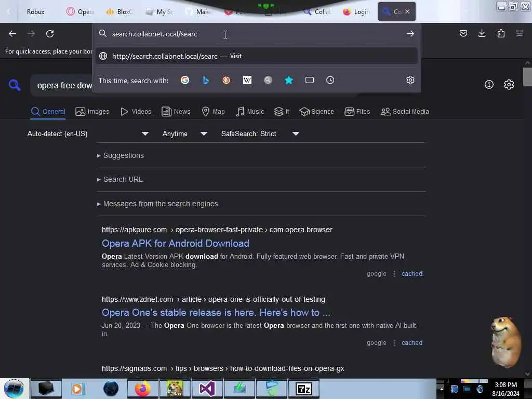Search open tabs using tab icon
The width and height of the screenshot is (532, 399).
coord(310,80)
